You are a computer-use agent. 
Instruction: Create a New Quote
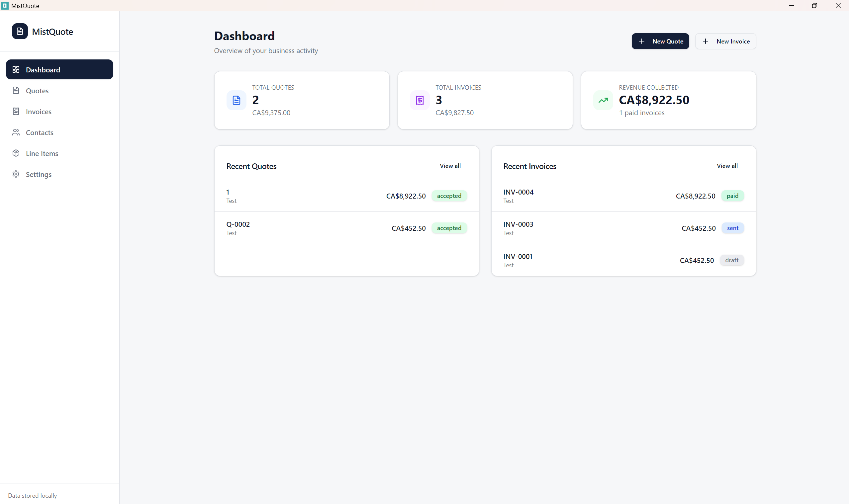click(660, 41)
